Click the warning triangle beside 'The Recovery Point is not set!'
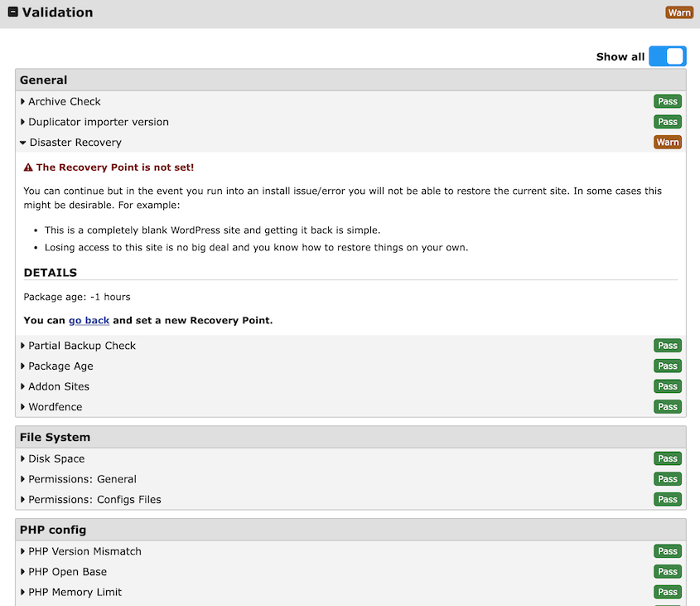Image resolution: width=700 pixels, height=606 pixels. (x=27, y=166)
